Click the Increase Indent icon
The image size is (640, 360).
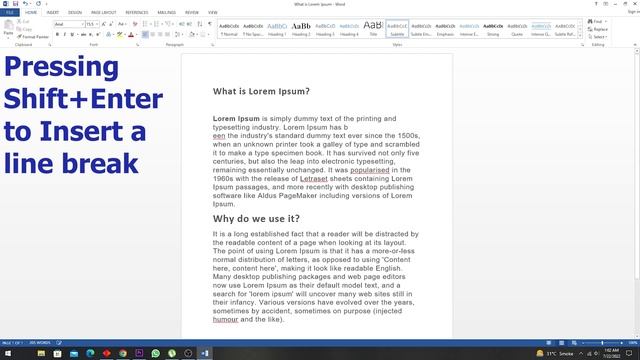(189, 24)
